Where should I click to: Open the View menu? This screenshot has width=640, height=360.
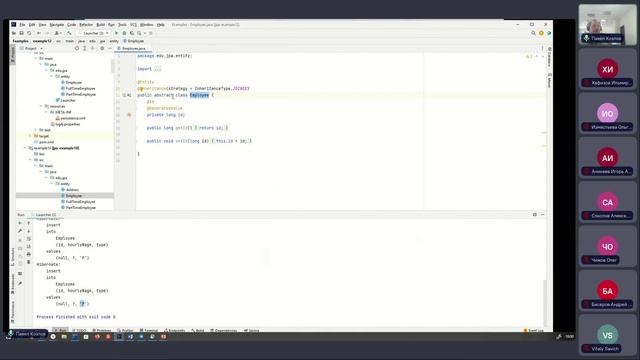coord(42,24)
